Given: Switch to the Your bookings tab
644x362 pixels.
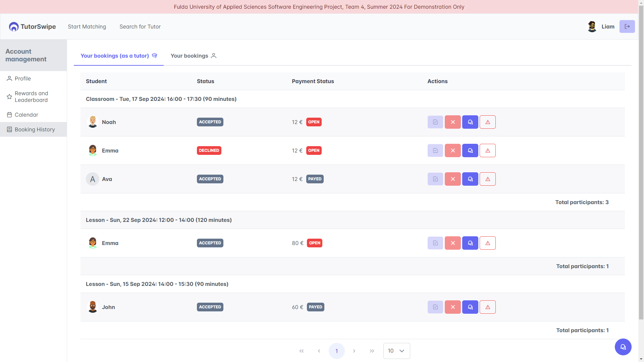Looking at the screenshot, I should [193, 56].
